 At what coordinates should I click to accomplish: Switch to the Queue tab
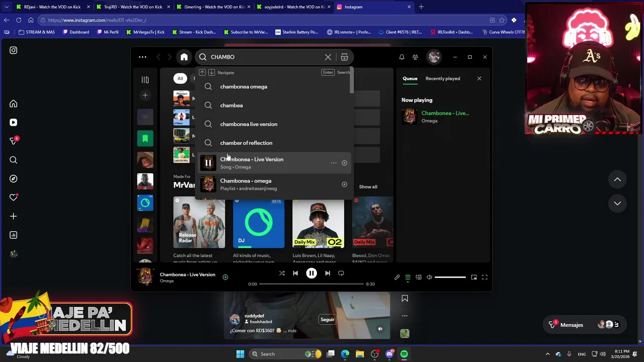[x=410, y=78]
